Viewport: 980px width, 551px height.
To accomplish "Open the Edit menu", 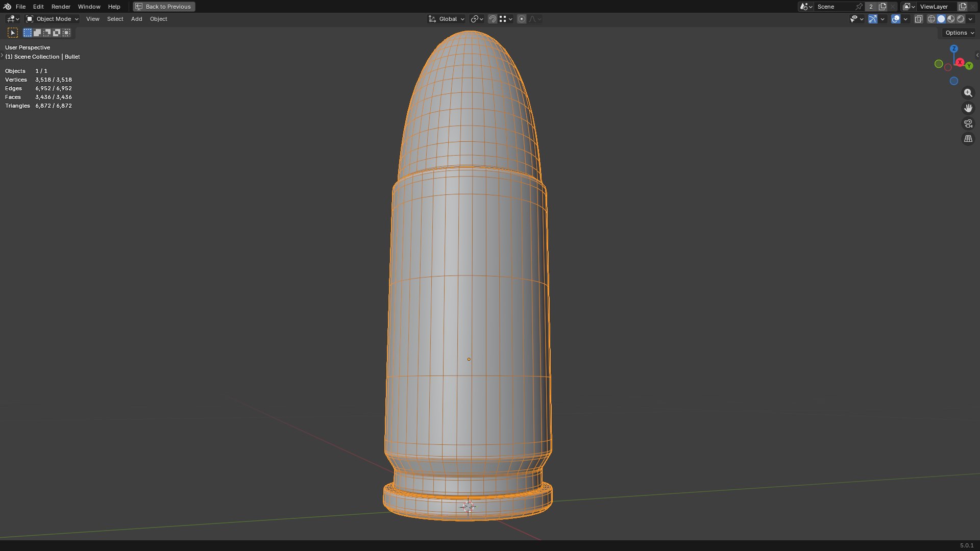I will pos(38,7).
